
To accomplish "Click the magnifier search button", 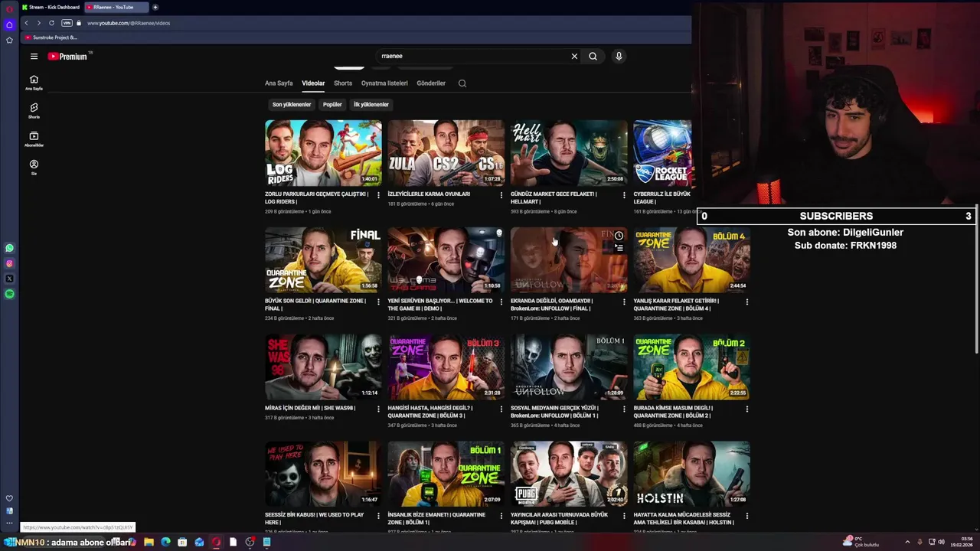I will pyautogui.click(x=593, y=56).
